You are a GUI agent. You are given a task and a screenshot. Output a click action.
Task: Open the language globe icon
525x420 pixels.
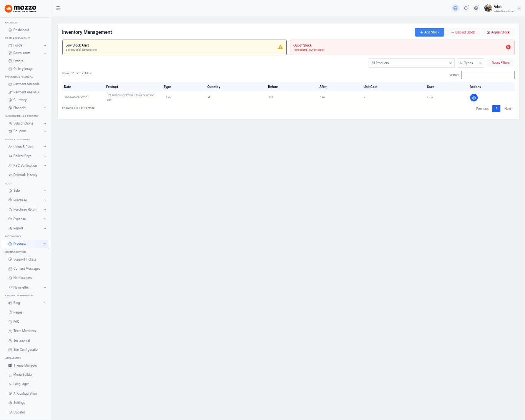click(x=455, y=8)
